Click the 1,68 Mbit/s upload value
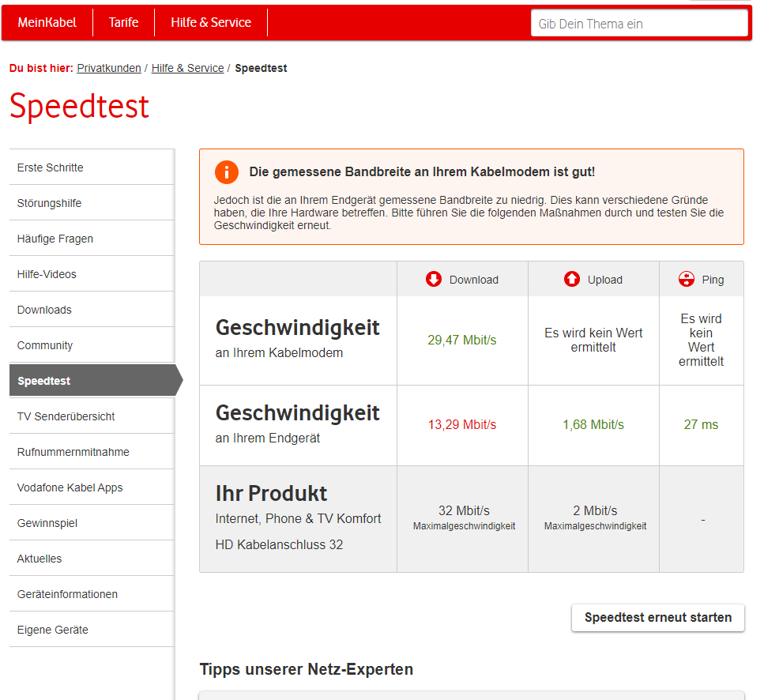The height and width of the screenshot is (700, 779). tap(593, 425)
